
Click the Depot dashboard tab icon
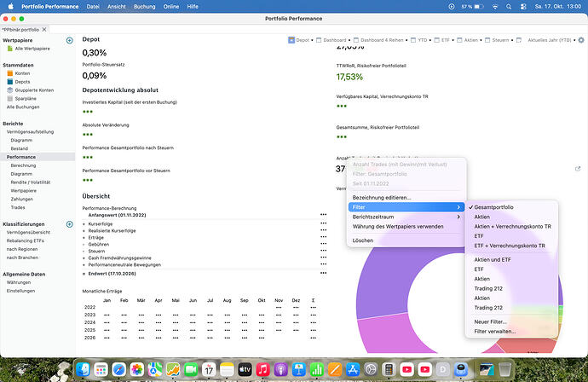pos(291,40)
